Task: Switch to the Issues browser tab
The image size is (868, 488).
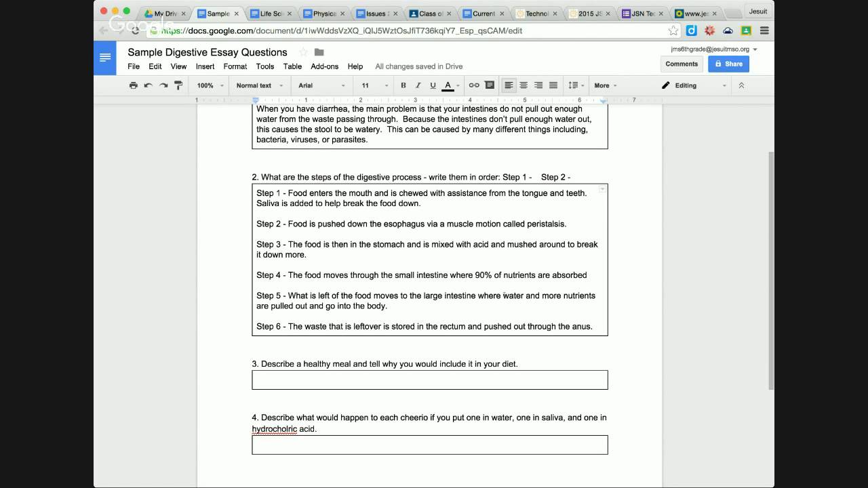Action: (378, 14)
